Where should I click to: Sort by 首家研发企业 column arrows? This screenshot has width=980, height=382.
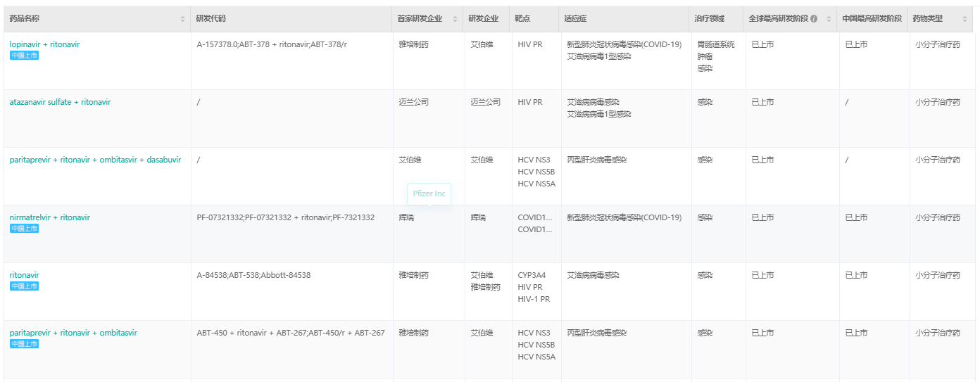tap(455, 19)
